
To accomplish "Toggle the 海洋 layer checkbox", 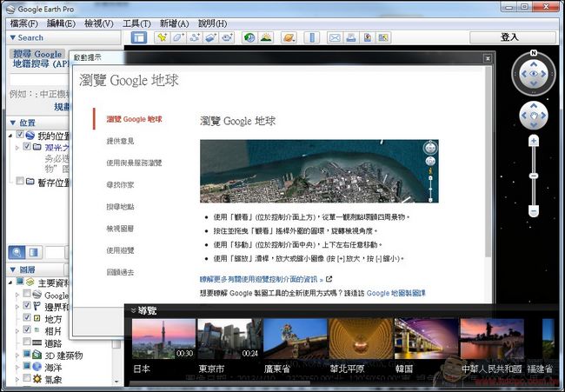I will pyautogui.click(x=27, y=366).
